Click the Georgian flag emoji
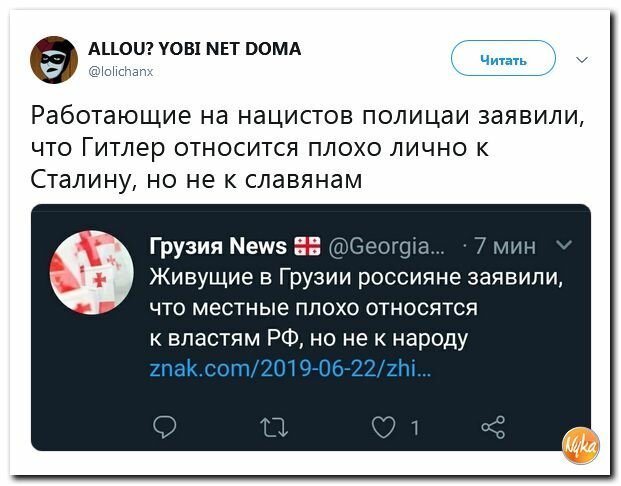Image resolution: width=621 pixels, height=486 pixels. click(307, 246)
